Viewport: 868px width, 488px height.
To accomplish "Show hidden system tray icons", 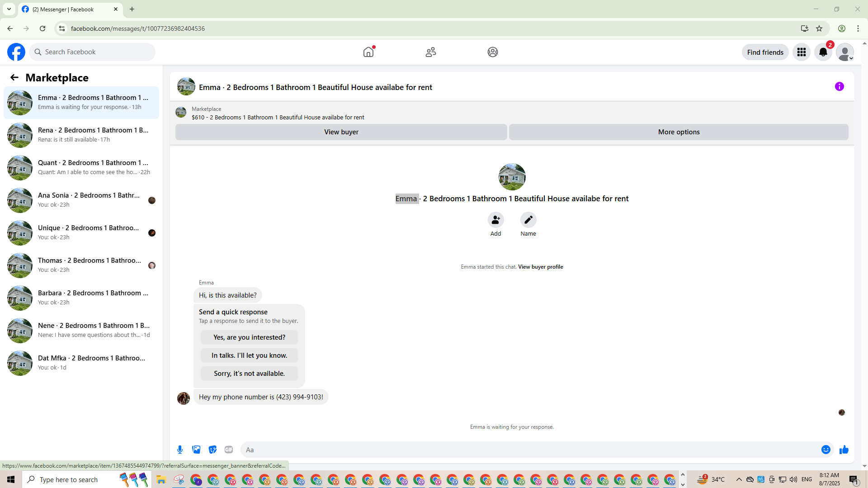I will 739,479.
